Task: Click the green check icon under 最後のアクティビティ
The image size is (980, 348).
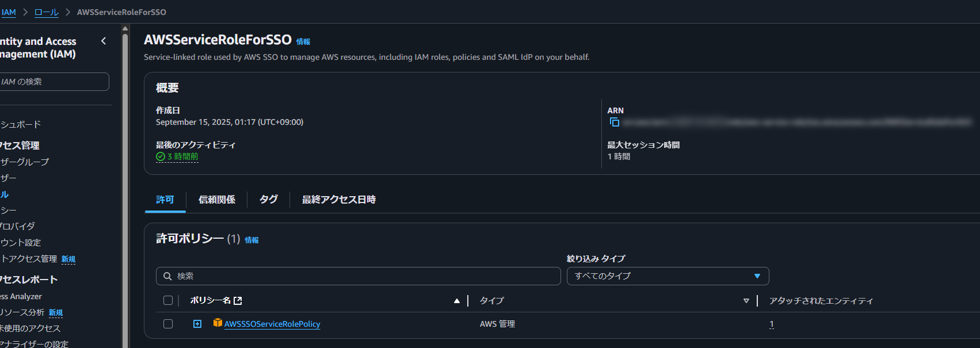Action: [161, 156]
